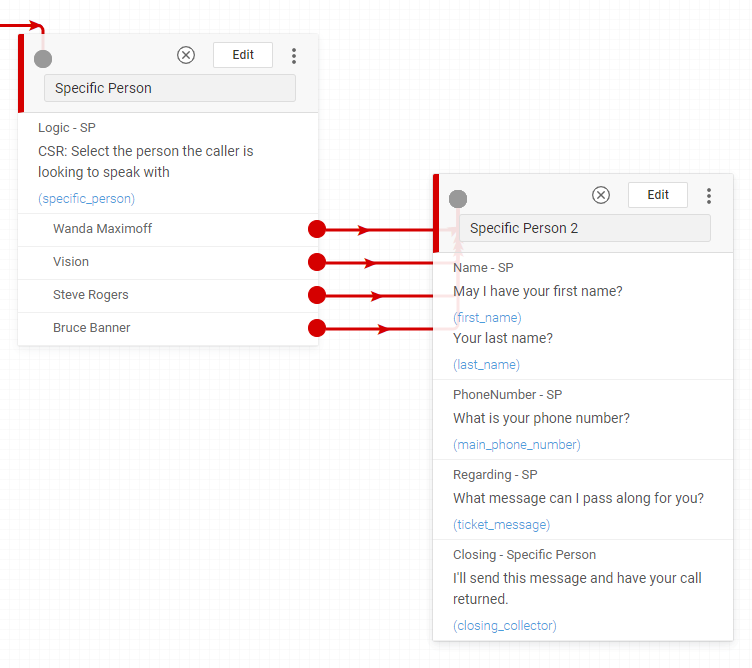Viewport: 752px width, 668px height.
Task: Click the red output connector for Bruce Banner
Action: (317, 328)
